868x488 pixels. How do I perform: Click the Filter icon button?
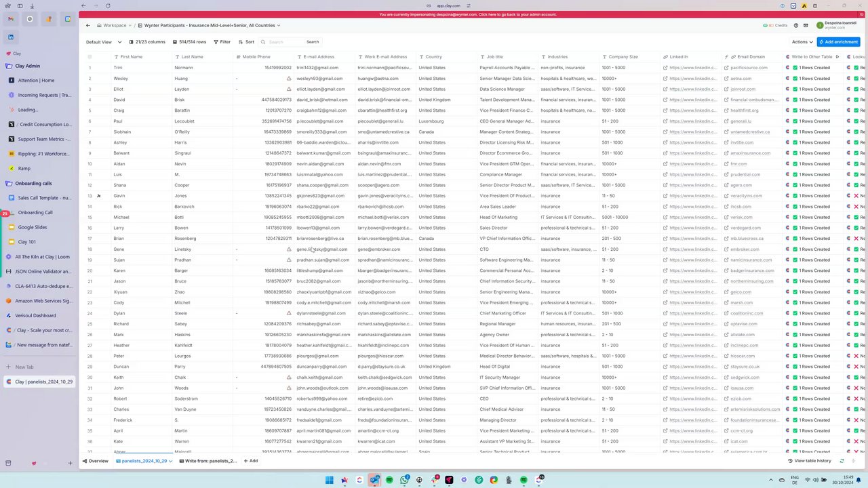[x=222, y=42]
